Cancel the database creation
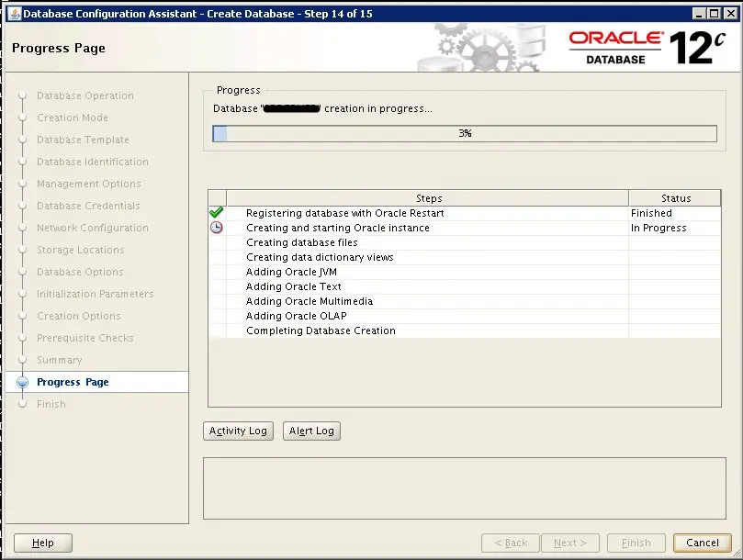 coord(703,543)
